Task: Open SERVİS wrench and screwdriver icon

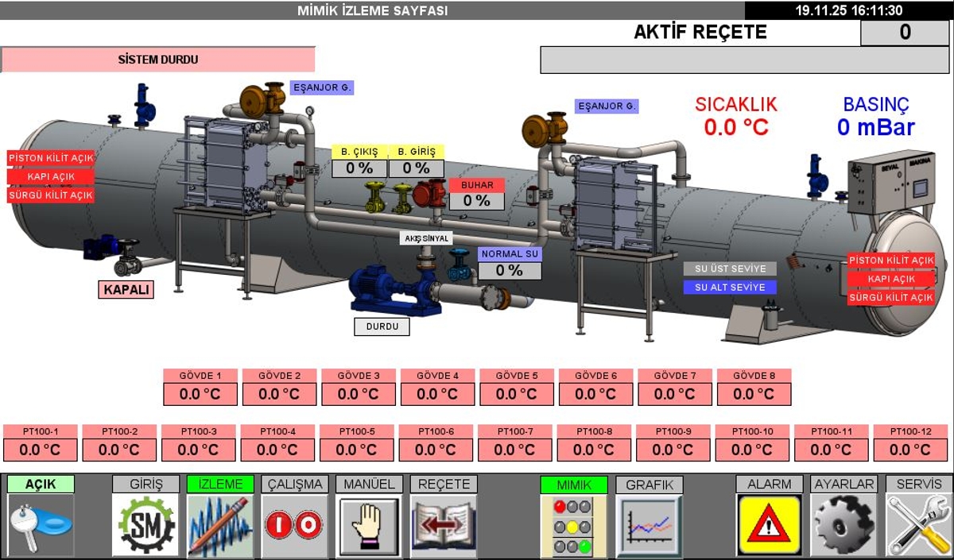Action: pos(919,525)
